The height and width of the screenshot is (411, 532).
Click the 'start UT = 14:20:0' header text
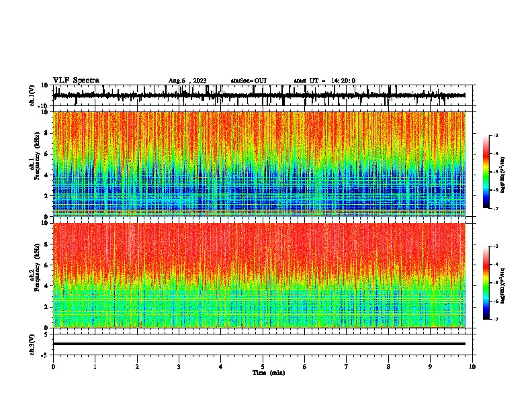point(324,81)
